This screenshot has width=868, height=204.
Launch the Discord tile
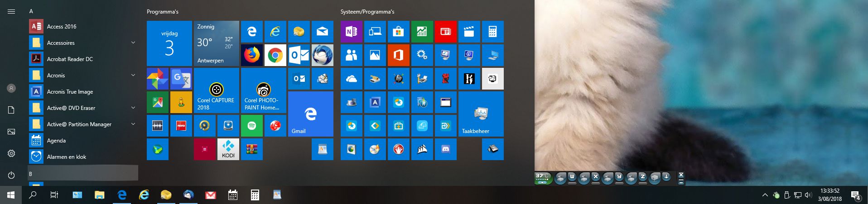pos(446,149)
